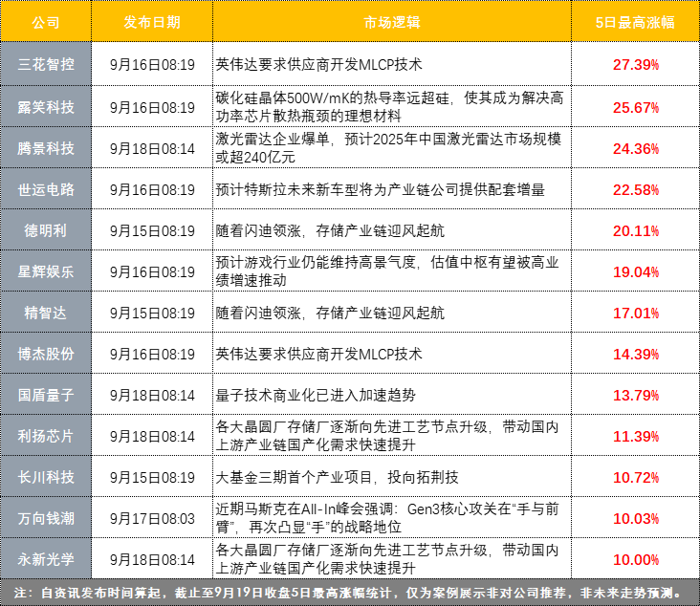700x606 pixels.
Task: Select company cell 永新光学
Action: point(46,559)
